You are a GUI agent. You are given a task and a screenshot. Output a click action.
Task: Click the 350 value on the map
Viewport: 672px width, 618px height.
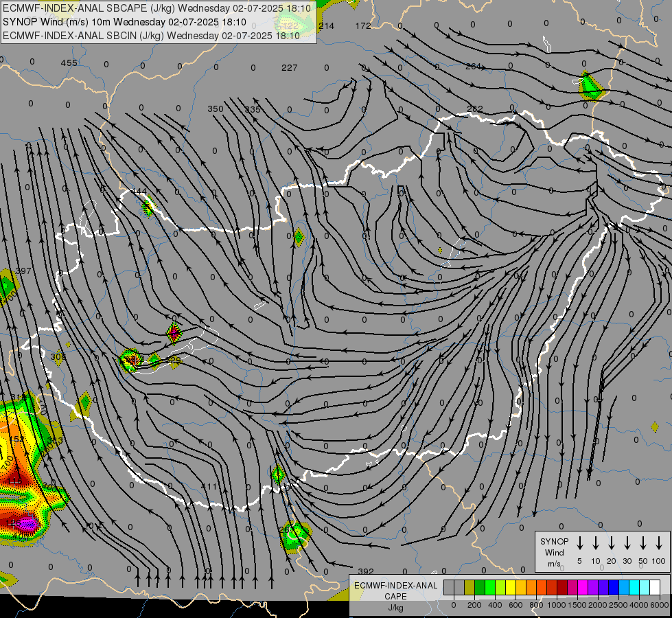point(215,109)
